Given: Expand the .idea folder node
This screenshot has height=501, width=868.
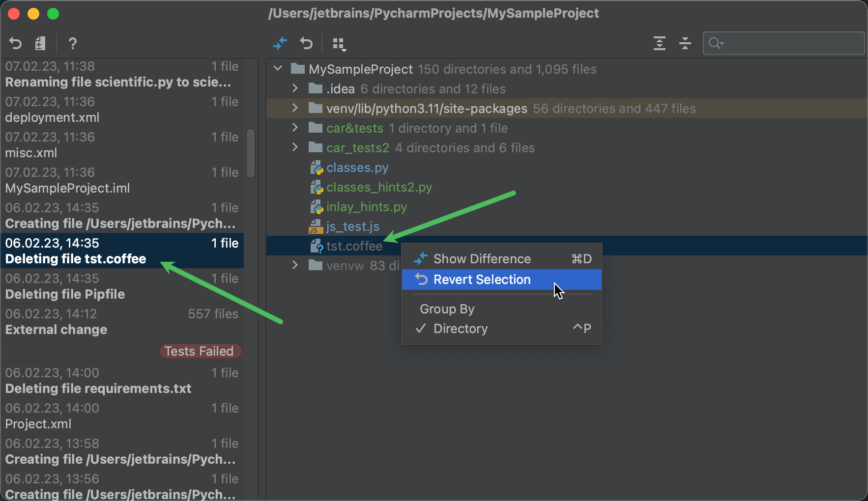Looking at the screenshot, I should pyautogui.click(x=295, y=88).
